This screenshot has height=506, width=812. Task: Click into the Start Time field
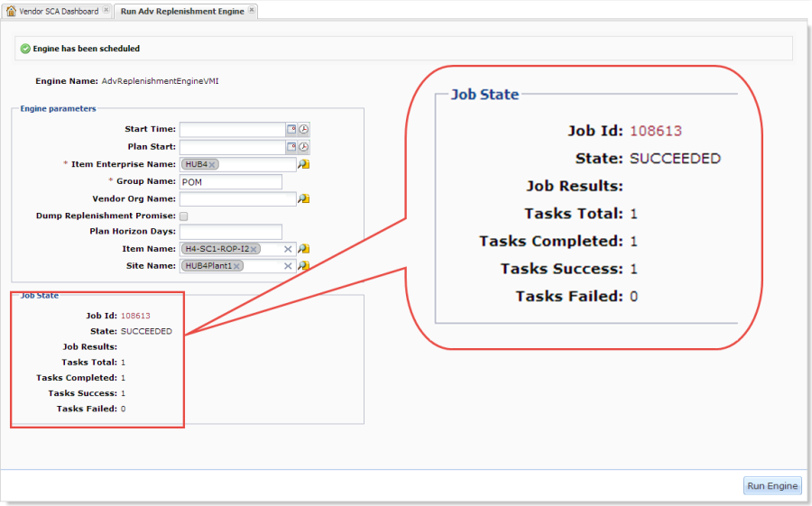pos(233,130)
